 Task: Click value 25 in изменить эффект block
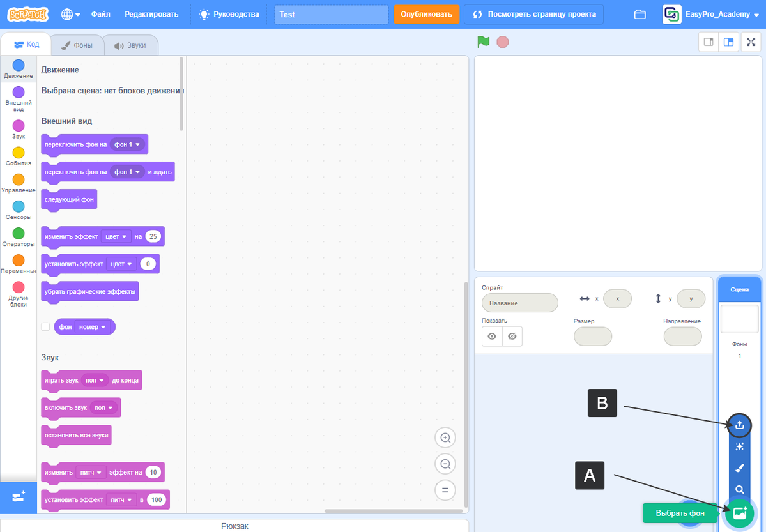(153, 236)
